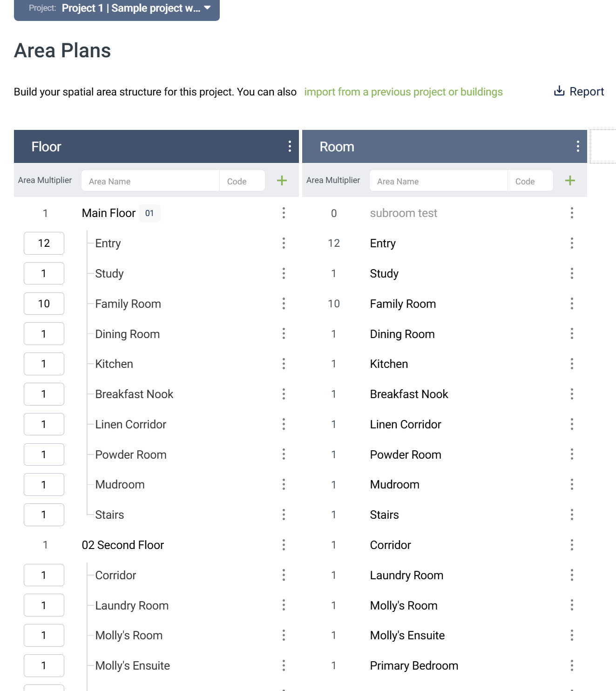Screen dimensions: 616x691
Task: Select the 02 Second Floor tree item
Action: click(x=123, y=545)
